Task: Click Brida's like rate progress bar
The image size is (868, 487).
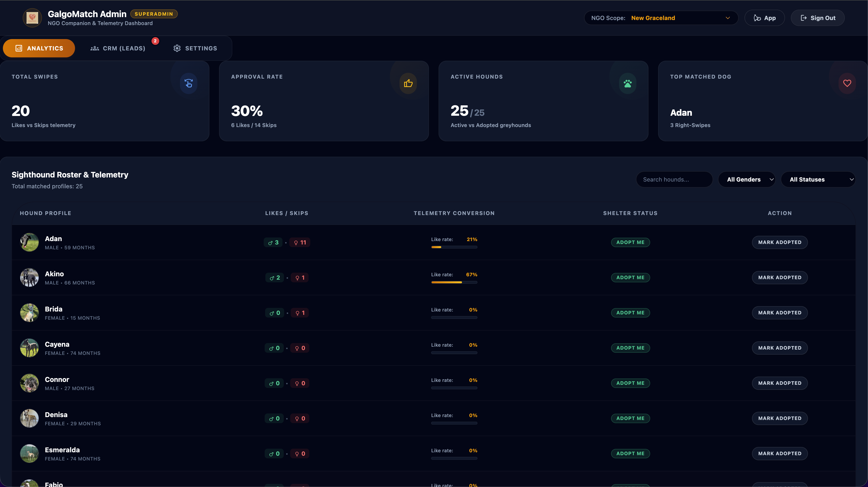Action: click(454, 318)
